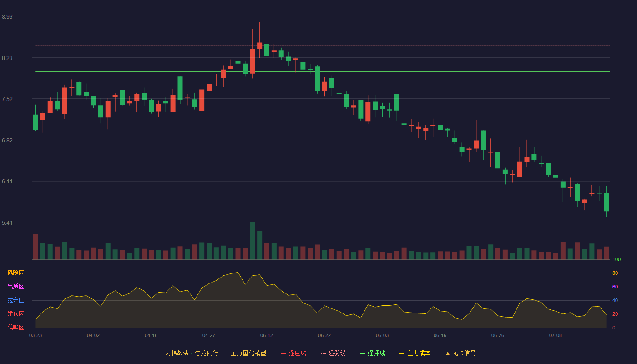Click the 出货区 zone label

pyautogui.click(x=15, y=287)
